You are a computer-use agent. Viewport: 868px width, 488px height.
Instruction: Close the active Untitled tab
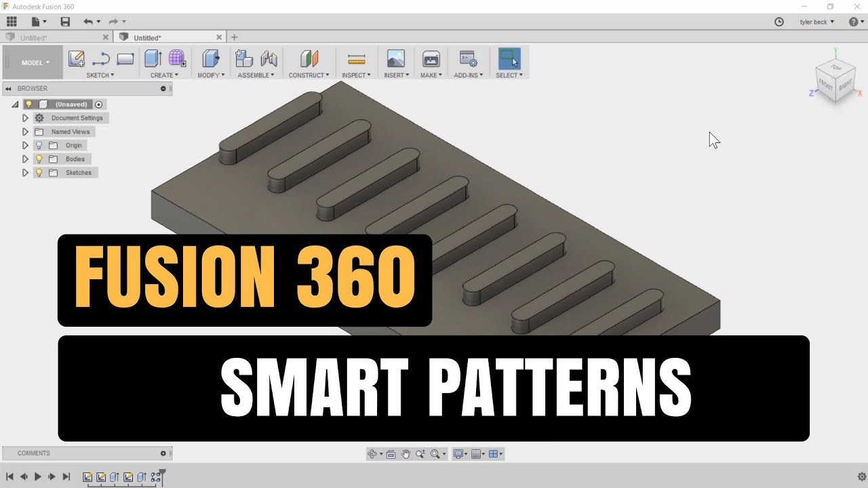click(x=219, y=37)
